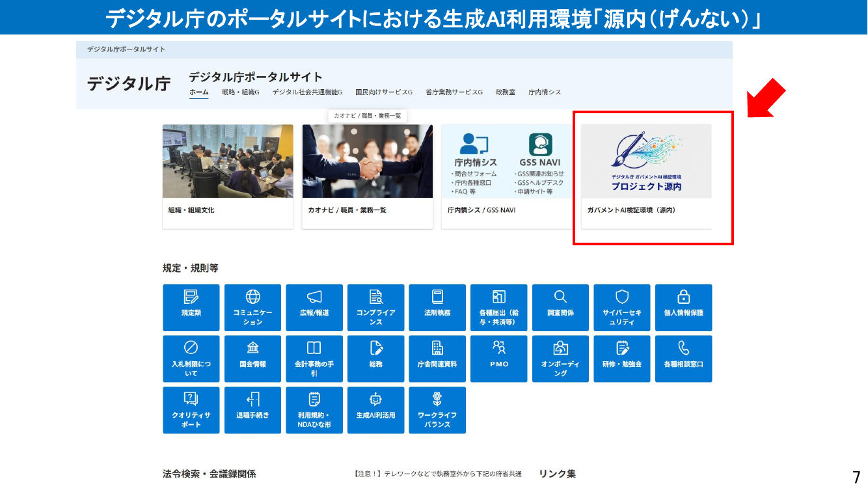Click the 組織・組織文化 card title
This screenshot has height=488, width=868.
[x=191, y=210]
